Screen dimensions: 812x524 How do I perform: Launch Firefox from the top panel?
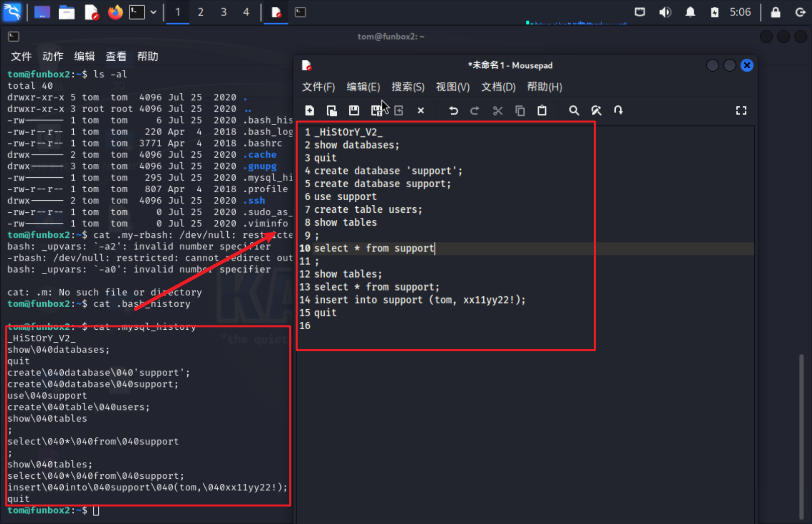point(115,12)
